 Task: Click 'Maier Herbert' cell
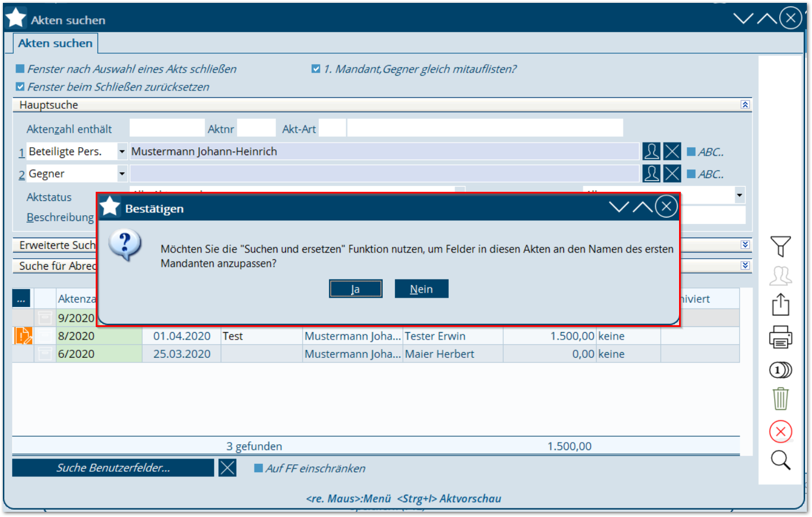[453, 354]
